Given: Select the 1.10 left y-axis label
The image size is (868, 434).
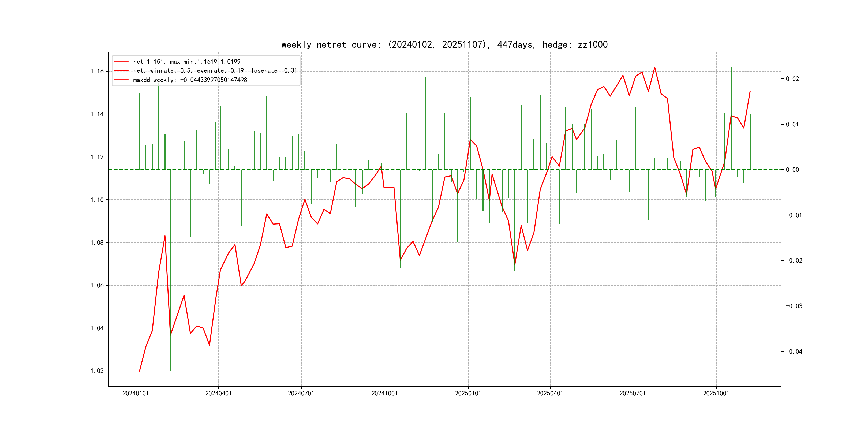Looking at the screenshot, I should pos(97,200).
